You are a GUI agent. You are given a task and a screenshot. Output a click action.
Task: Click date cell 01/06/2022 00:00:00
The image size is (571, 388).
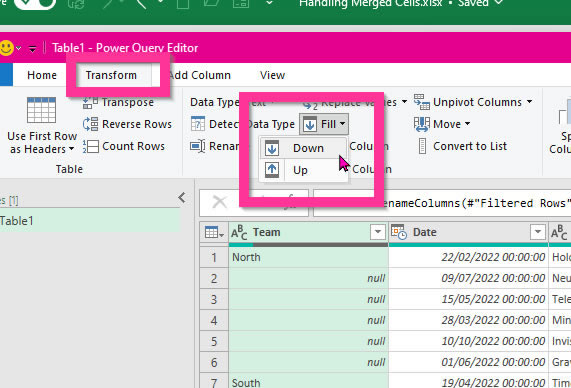468,362
